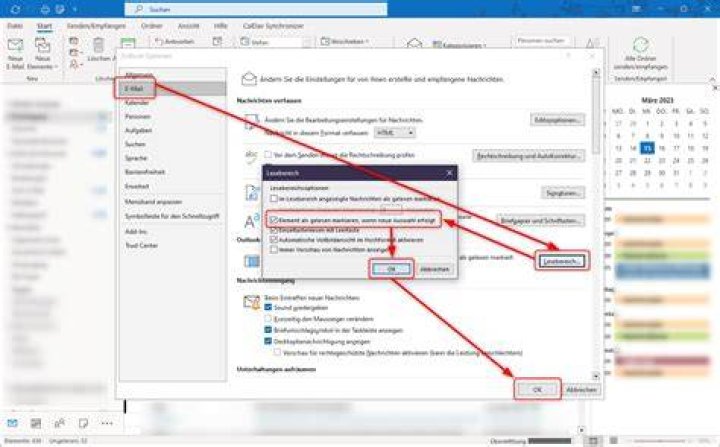Click the zoom slider in status bar
This screenshot has width=720, height=447.
[x=661, y=441]
